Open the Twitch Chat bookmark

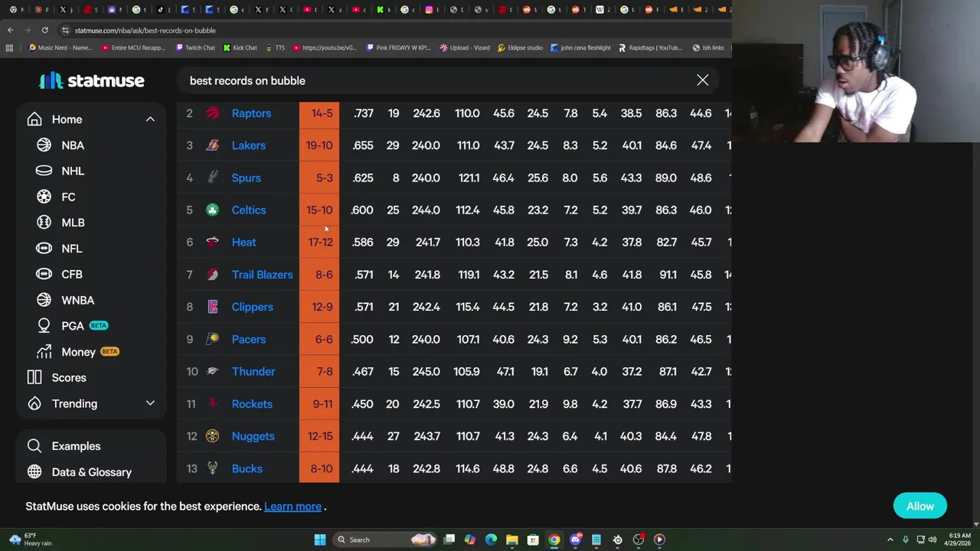click(x=194, y=47)
